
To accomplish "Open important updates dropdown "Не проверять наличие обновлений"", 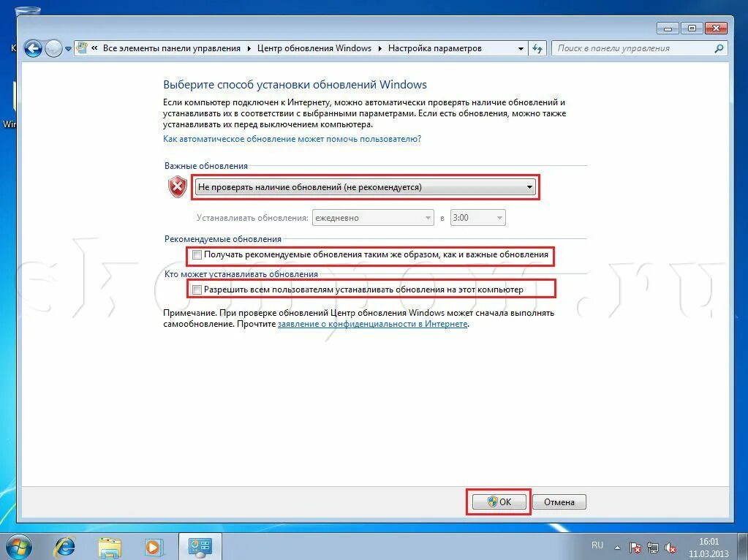I will pyautogui.click(x=365, y=187).
